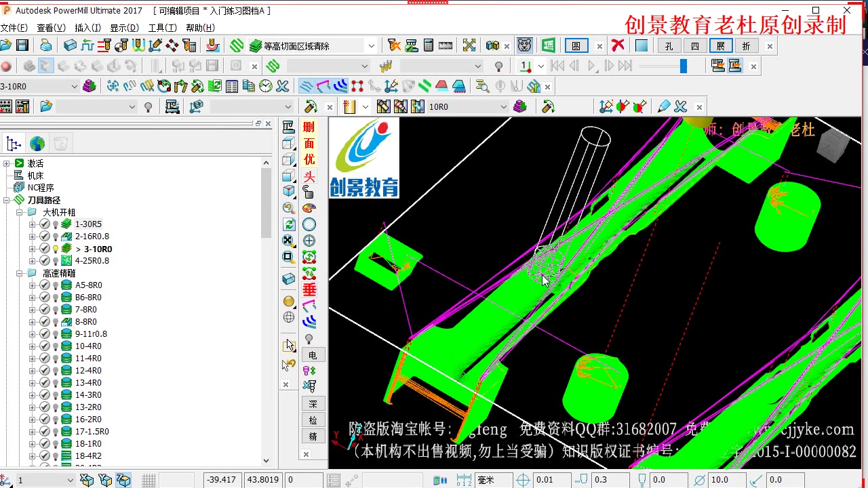This screenshot has width=868, height=488.
Task: Toggle checkbox for toolpath 10-4R0
Action: click(45, 346)
